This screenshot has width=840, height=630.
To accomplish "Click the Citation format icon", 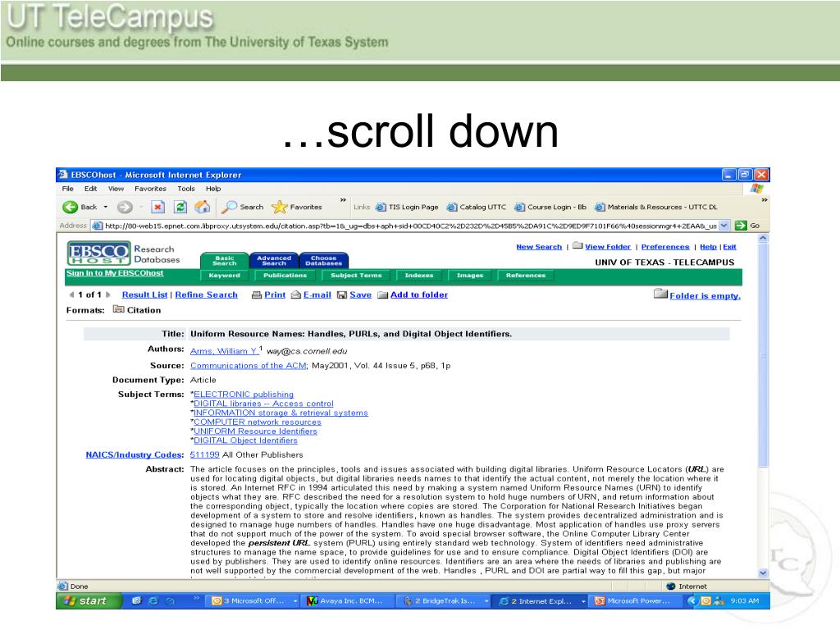I will point(118,309).
